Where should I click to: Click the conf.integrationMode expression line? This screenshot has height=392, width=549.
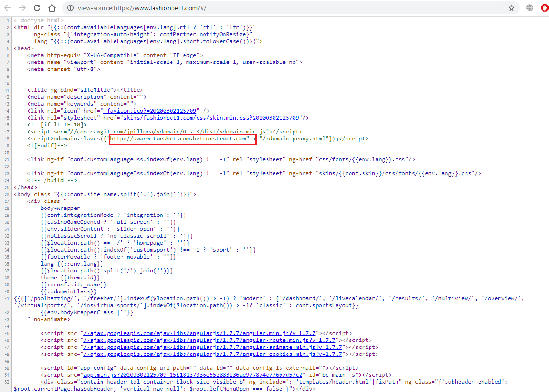114,215
